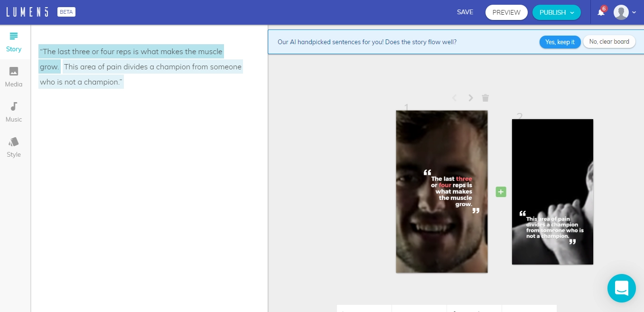The height and width of the screenshot is (312, 644).
Task: Select the highlighted sentence about reps
Action: coord(131,59)
